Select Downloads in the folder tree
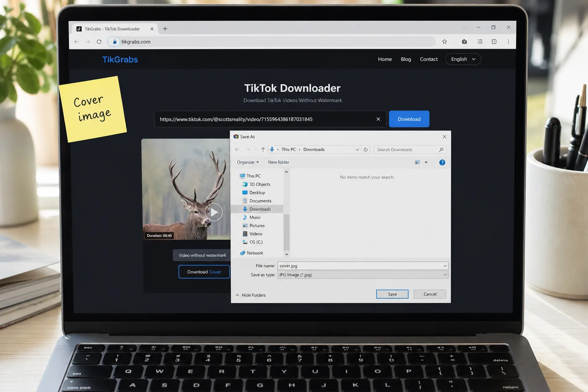Screen dimensions: 588x392 tap(257, 209)
